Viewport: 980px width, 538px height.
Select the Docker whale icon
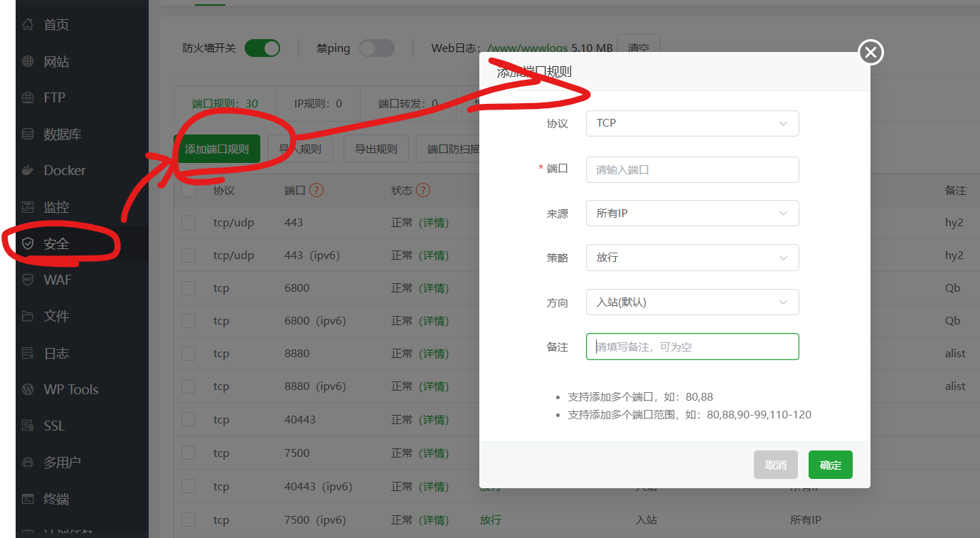[x=28, y=170]
